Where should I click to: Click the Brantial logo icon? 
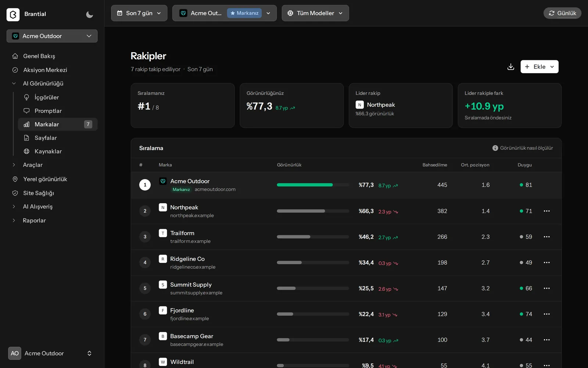13,14
